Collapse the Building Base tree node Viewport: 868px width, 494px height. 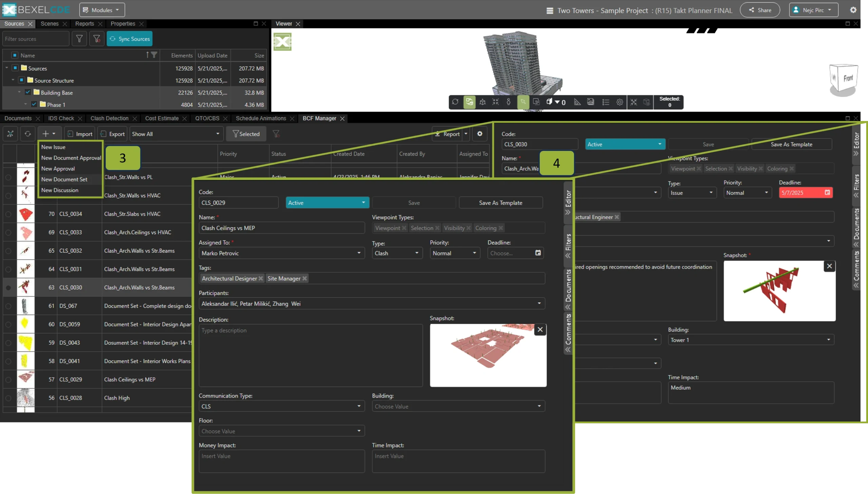tap(19, 92)
